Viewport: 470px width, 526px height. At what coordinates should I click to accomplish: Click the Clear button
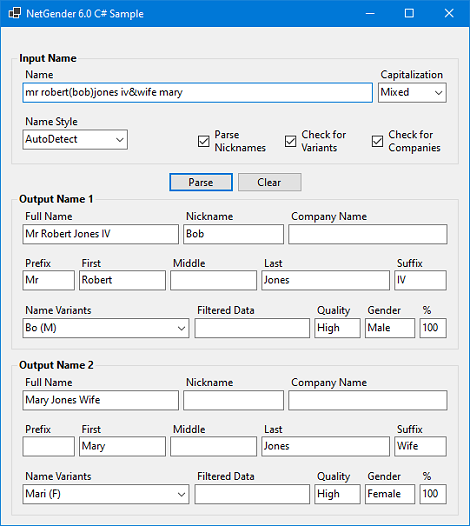click(270, 182)
